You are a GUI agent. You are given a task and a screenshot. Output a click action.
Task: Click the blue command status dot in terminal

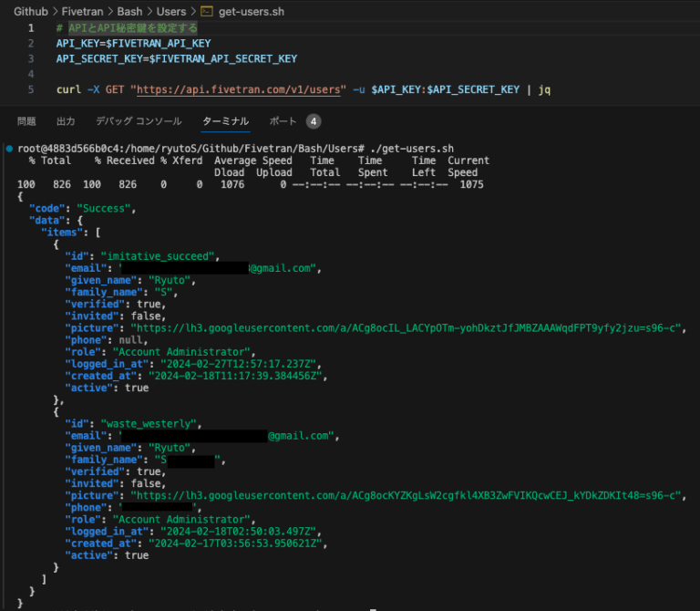pos(8,148)
